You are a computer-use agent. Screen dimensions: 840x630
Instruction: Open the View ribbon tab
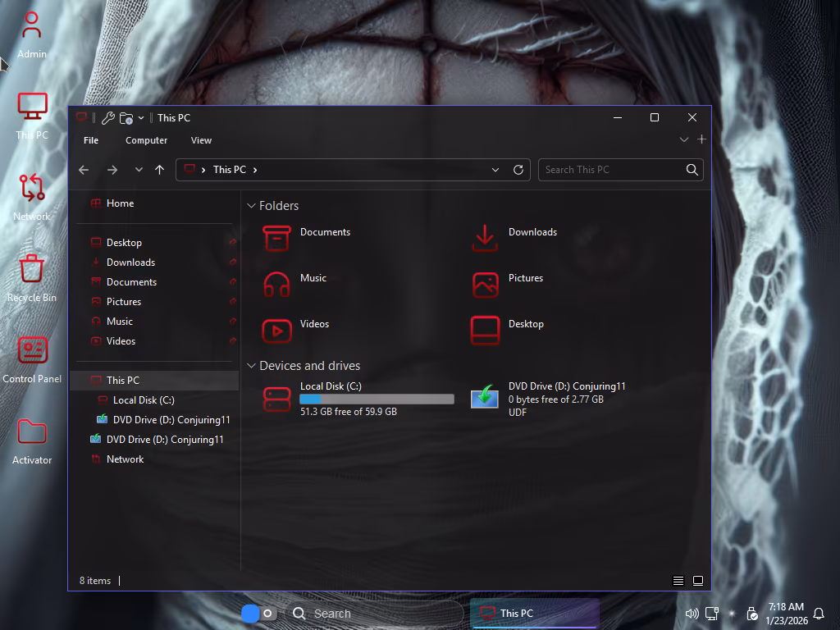click(201, 140)
